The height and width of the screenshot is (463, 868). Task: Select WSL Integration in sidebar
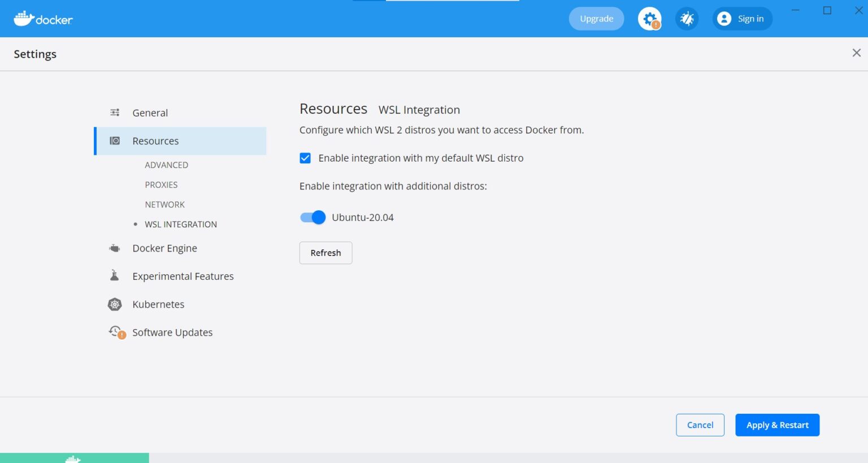180,224
